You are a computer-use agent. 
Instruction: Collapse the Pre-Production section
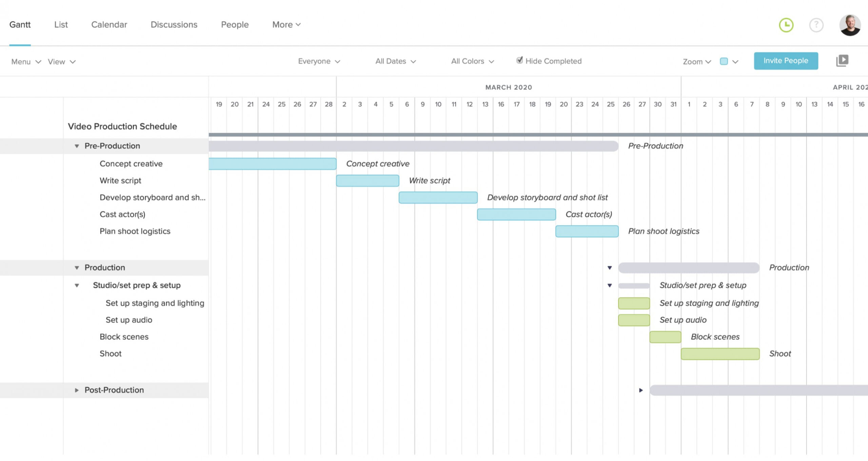[x=76, y=145]
